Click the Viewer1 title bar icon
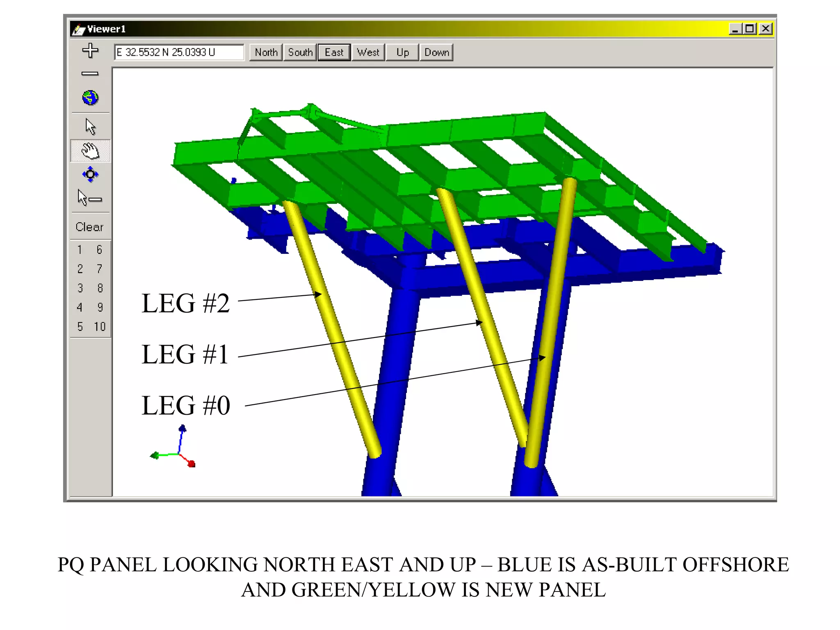The height and width of the screenshot is (630, 840). coord(78,30)
